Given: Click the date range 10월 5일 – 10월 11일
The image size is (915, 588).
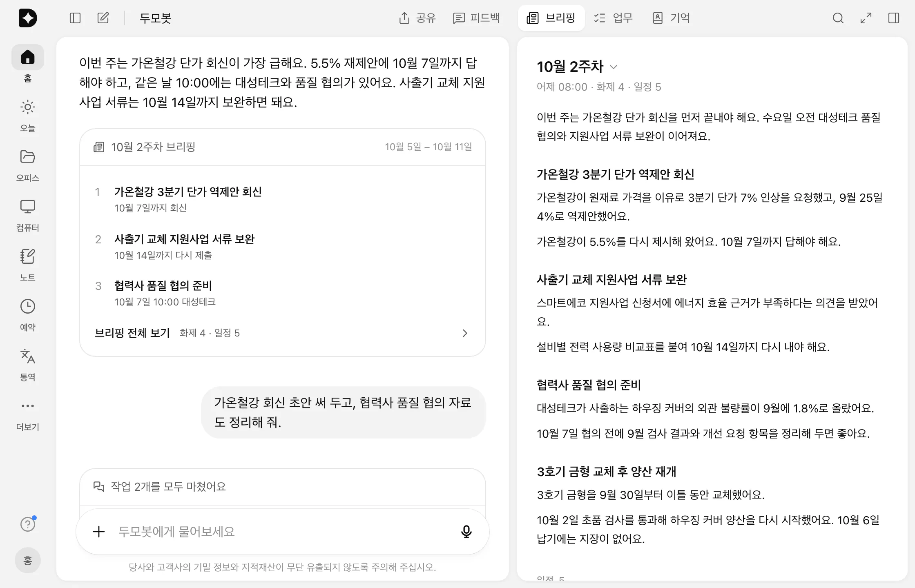Looking at the screenshot, I should (428, 147).
